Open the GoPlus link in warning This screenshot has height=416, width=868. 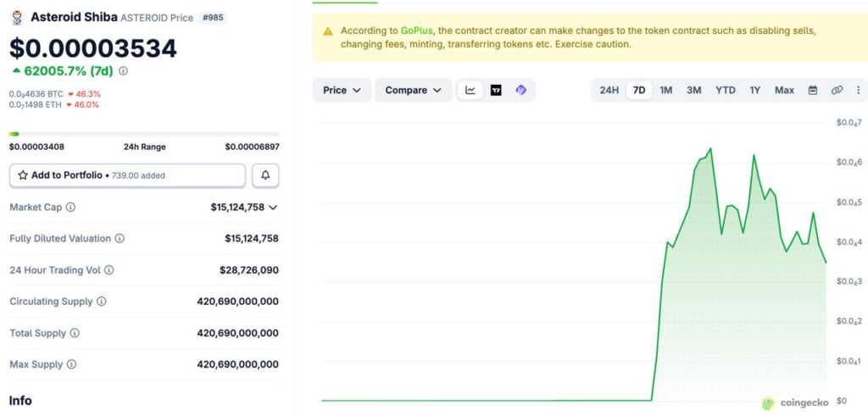point(416,31)
